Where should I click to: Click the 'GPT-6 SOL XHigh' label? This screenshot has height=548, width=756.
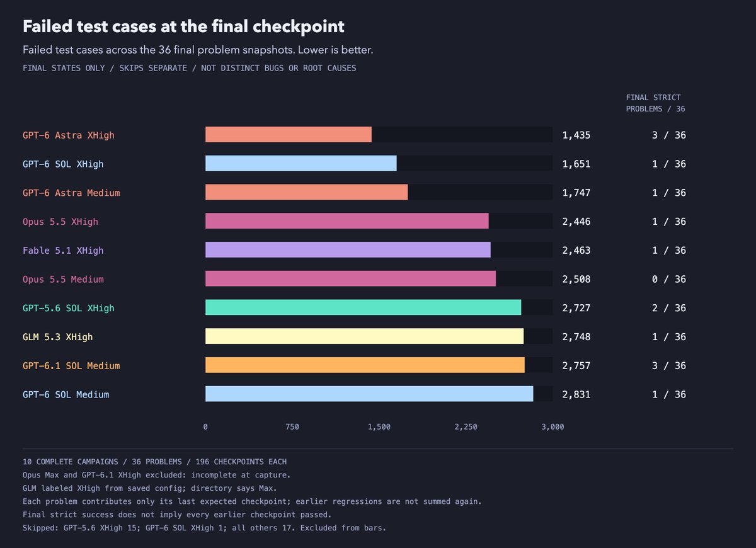point(63,164)
